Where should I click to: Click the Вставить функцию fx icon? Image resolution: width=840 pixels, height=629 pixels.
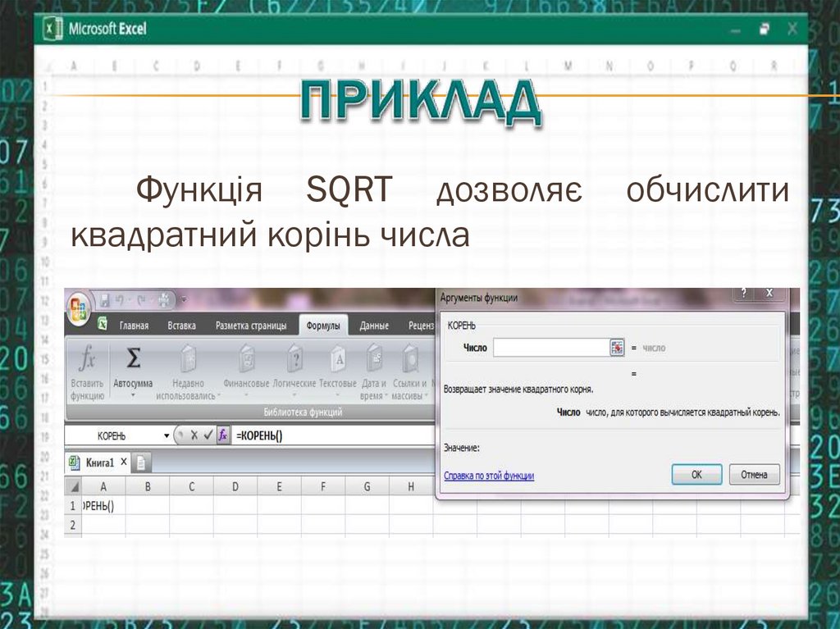click(87, 359)
